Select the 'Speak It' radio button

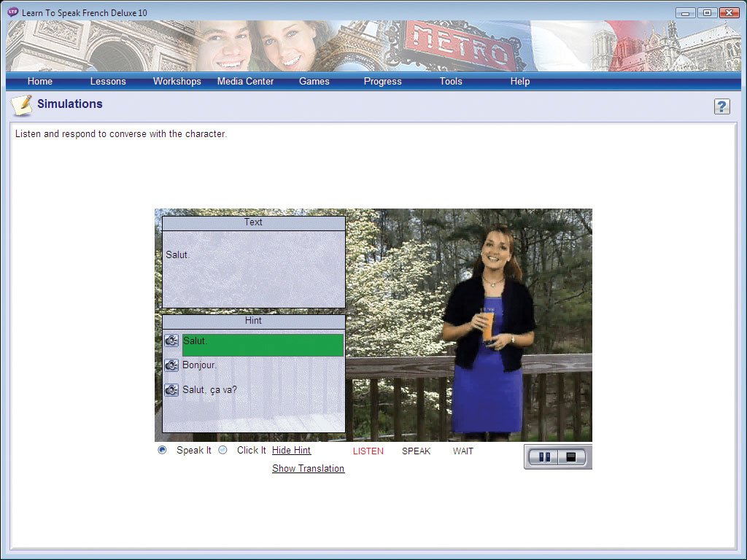pos(163,450)
